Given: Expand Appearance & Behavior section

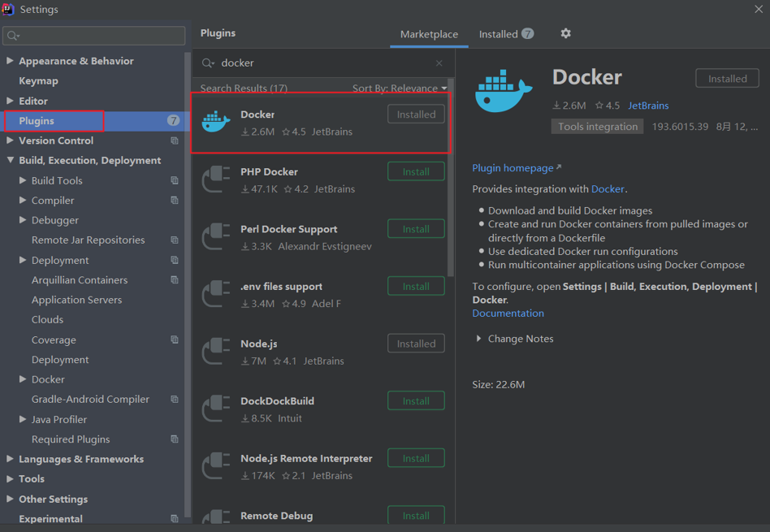Looking at the screenshot, I should [x=10, y=60].
